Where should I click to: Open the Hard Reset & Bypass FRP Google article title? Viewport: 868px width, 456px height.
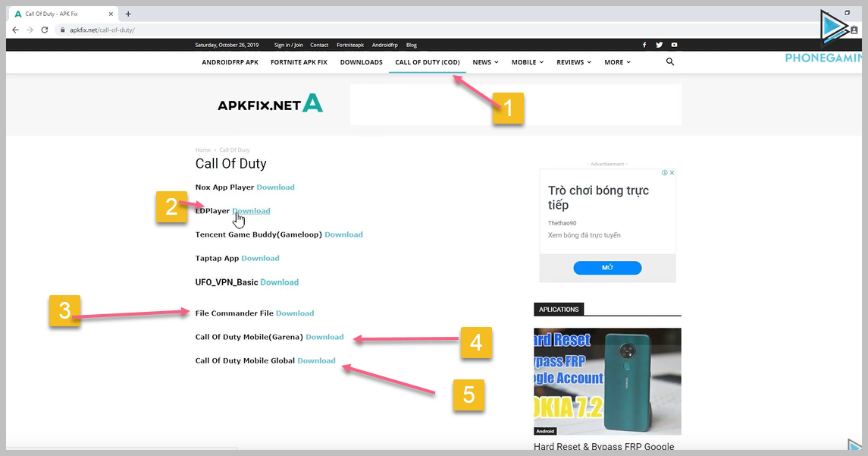click(604, 447)
